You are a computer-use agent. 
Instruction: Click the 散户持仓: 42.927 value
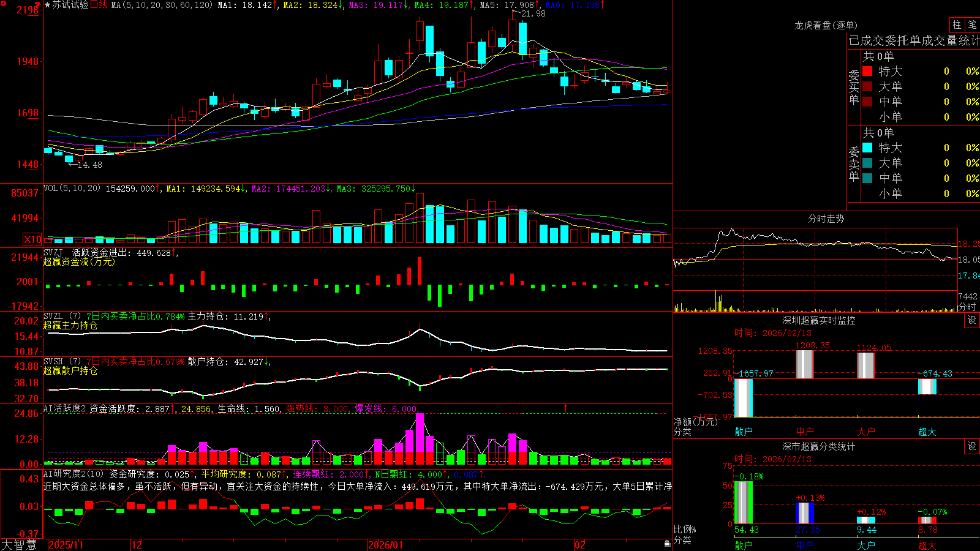pyautogui.click(x=225, y=362)
